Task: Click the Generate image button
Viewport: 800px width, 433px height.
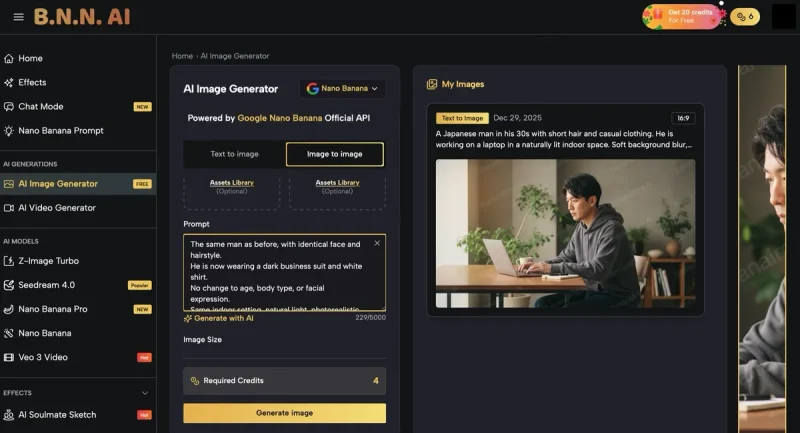Action: [285, 413]
